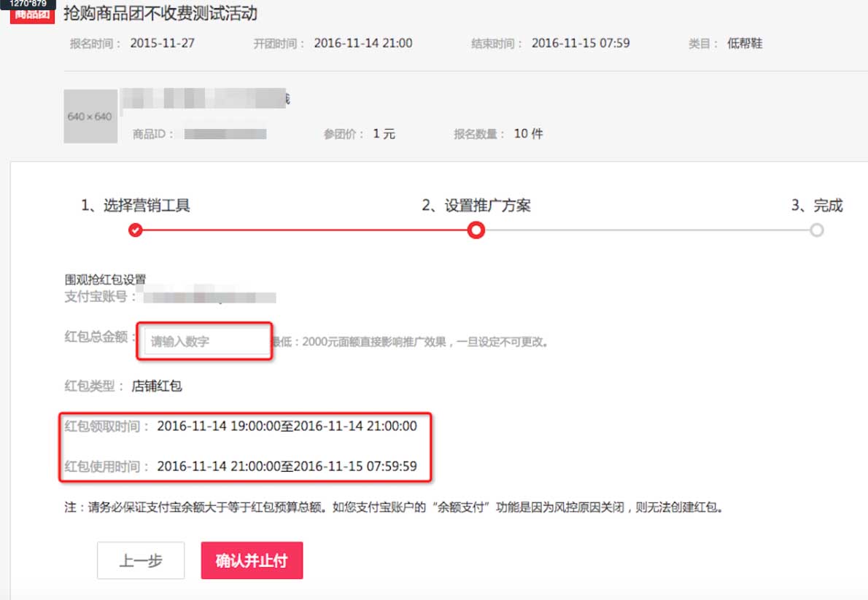Click the 红包总金额 number input field
The image size is (868, 600).
point(206,341)
